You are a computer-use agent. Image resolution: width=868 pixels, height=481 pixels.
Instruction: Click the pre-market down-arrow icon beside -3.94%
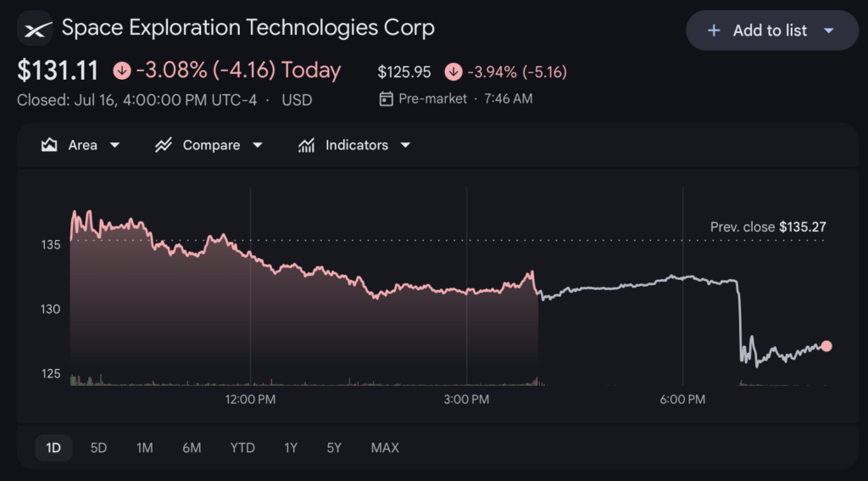tap(453, 72)
